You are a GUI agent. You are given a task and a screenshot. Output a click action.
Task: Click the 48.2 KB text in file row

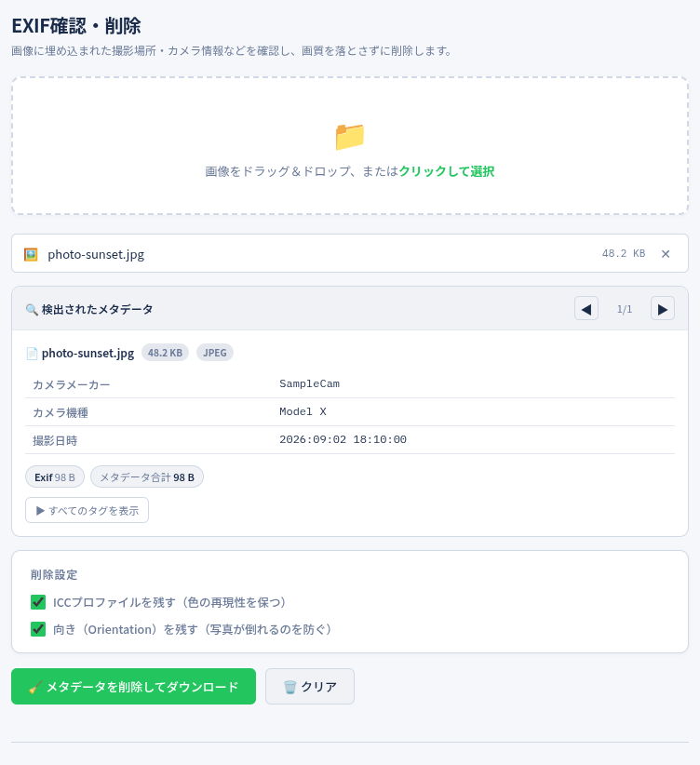pos(624,253)
